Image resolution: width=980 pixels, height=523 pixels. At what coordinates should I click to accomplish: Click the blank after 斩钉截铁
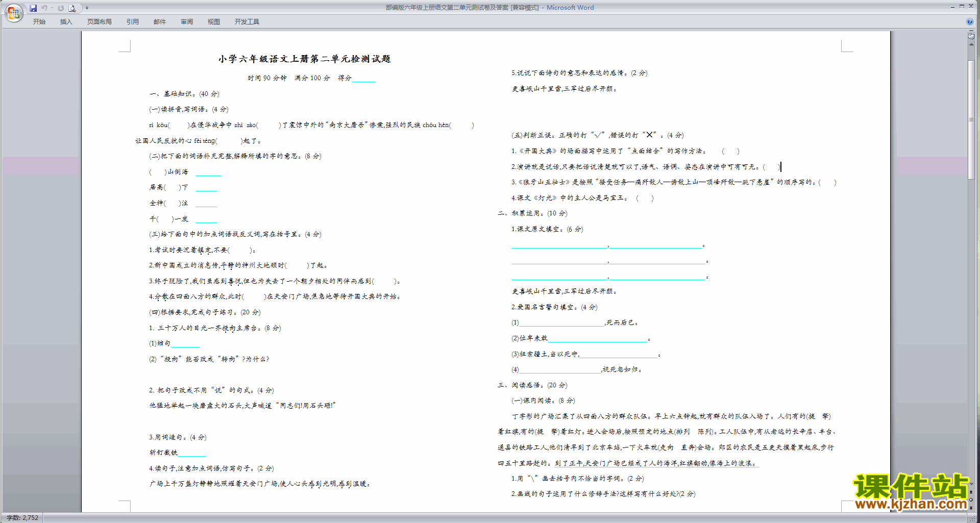192,453
